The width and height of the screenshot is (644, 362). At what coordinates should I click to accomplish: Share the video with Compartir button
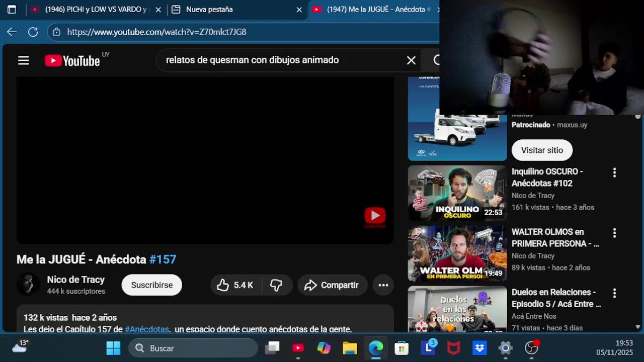coord(332,285)
